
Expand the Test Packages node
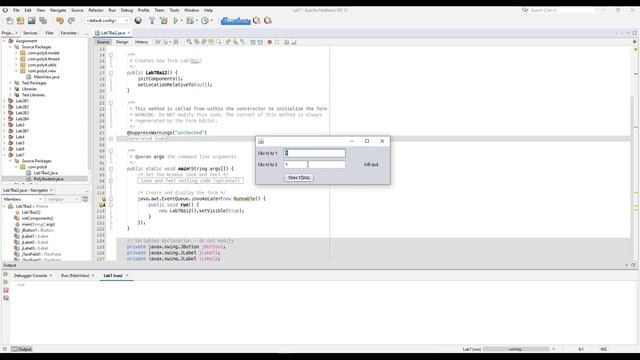tap(10, 83)
